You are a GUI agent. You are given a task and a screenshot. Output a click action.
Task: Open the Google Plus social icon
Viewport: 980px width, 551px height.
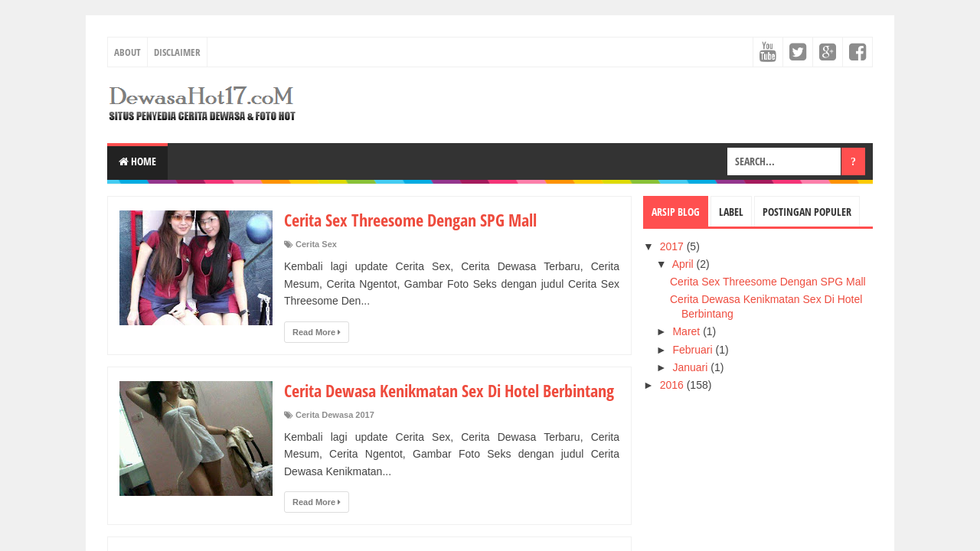pyautogui.click(x=828, y=52)
